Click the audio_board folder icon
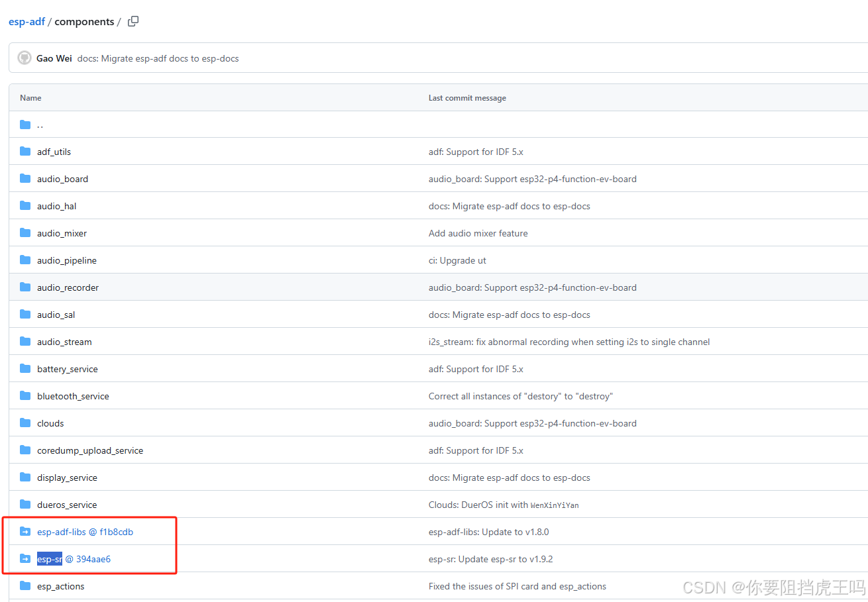868x602 pixels. point(25,179)
